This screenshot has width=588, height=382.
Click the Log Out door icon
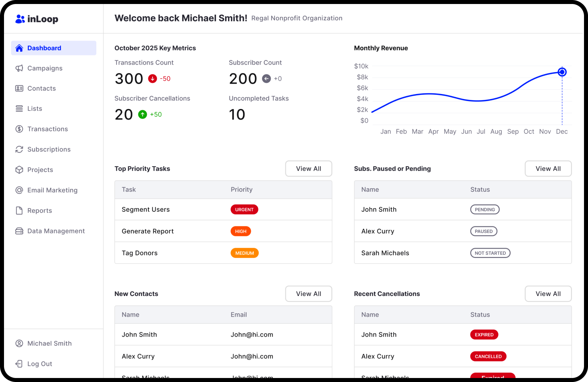point(19,364)
